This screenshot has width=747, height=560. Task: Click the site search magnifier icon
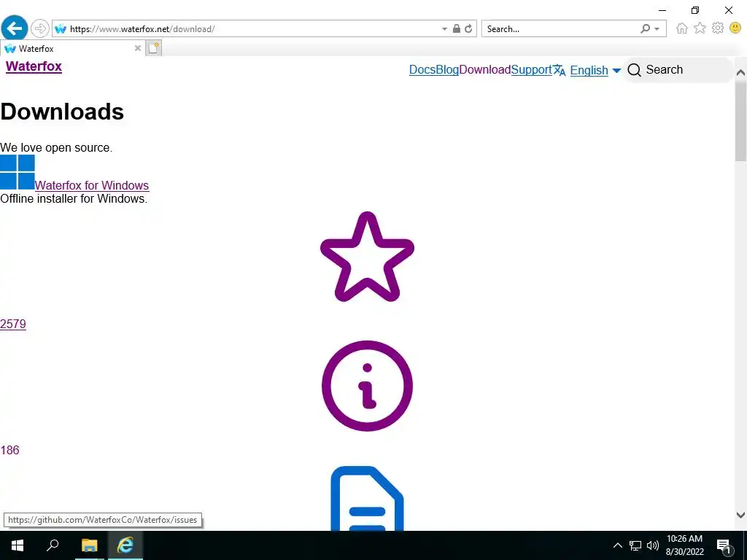[x=634, y=71]
